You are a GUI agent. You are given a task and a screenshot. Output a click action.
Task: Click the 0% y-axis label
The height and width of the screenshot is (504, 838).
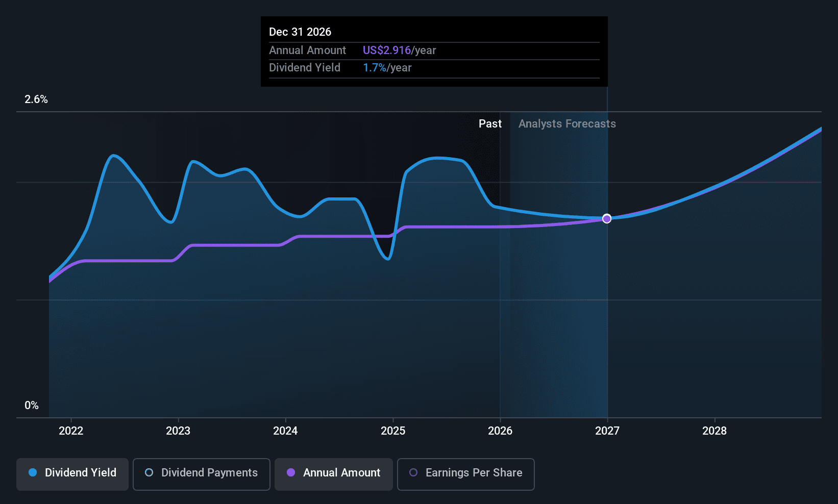tap(32, 406)
